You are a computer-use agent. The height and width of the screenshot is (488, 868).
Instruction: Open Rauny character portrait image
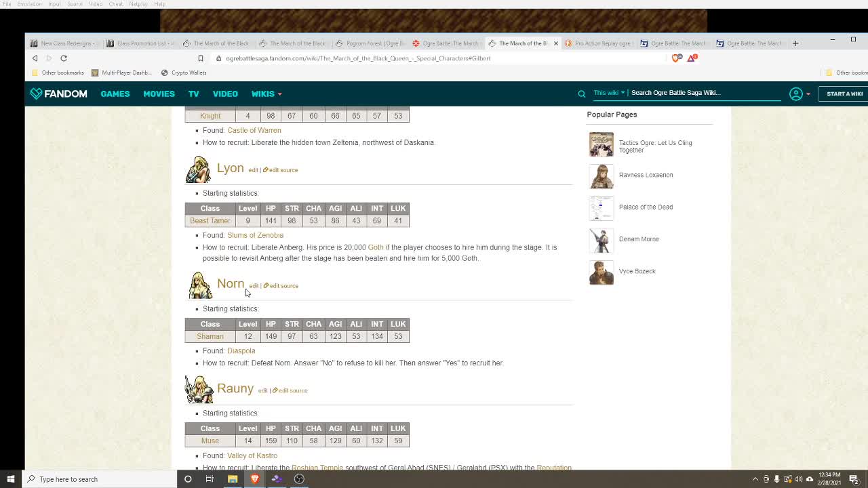[199, 390]
